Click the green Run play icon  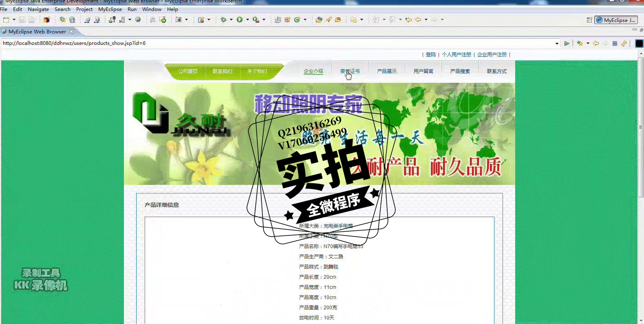(240, 20)
